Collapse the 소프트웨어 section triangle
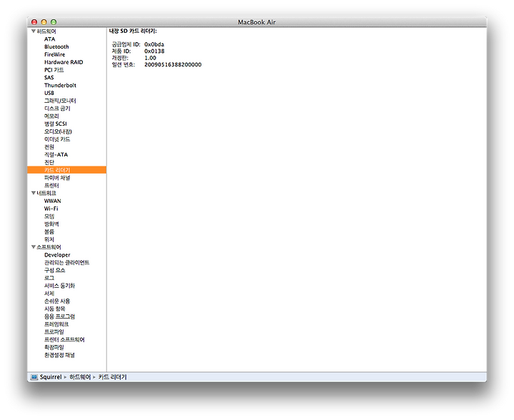 coord(34,247)
